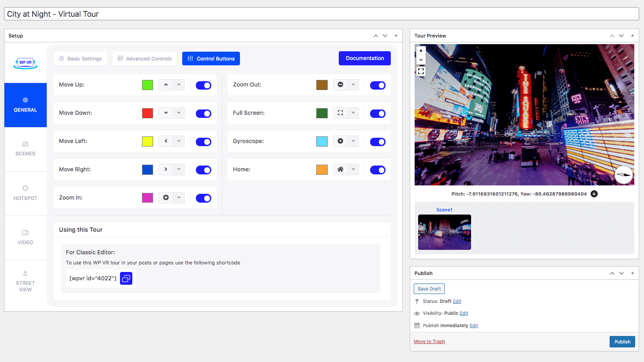The width and height of the screenshot is (644, 362).
Task: Open the Documentation button
Action: [365, 58]
